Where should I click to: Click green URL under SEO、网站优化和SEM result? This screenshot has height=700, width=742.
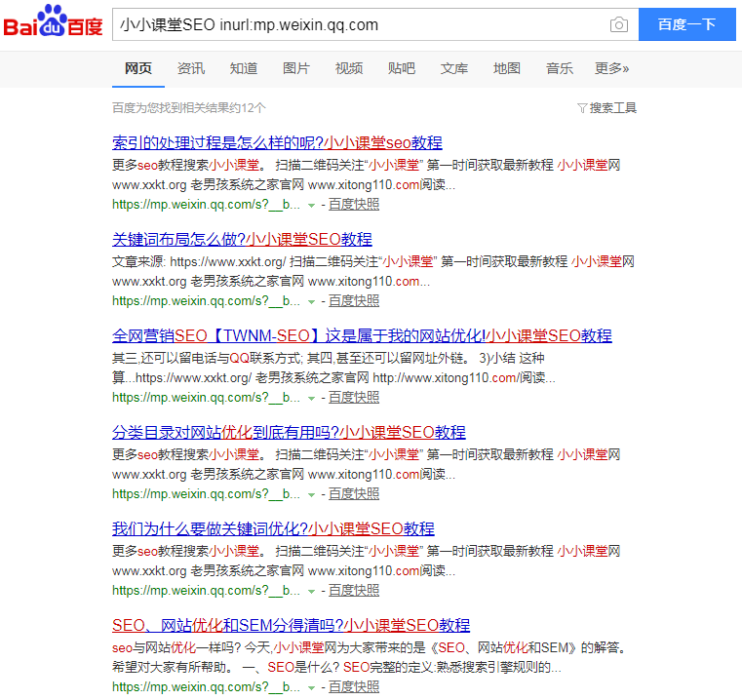click(206, 687)
